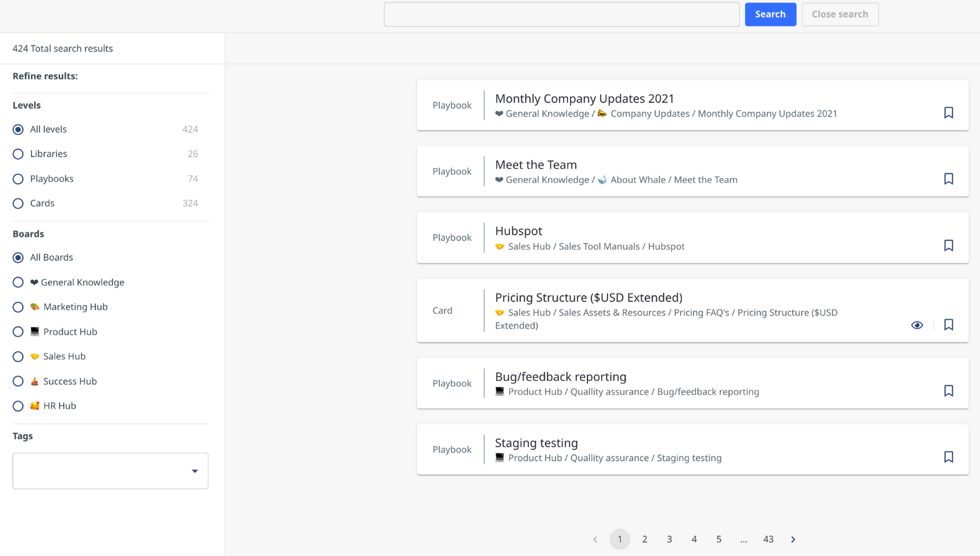
Task: Go to previous results page arrow
Action: click(595, 539)
